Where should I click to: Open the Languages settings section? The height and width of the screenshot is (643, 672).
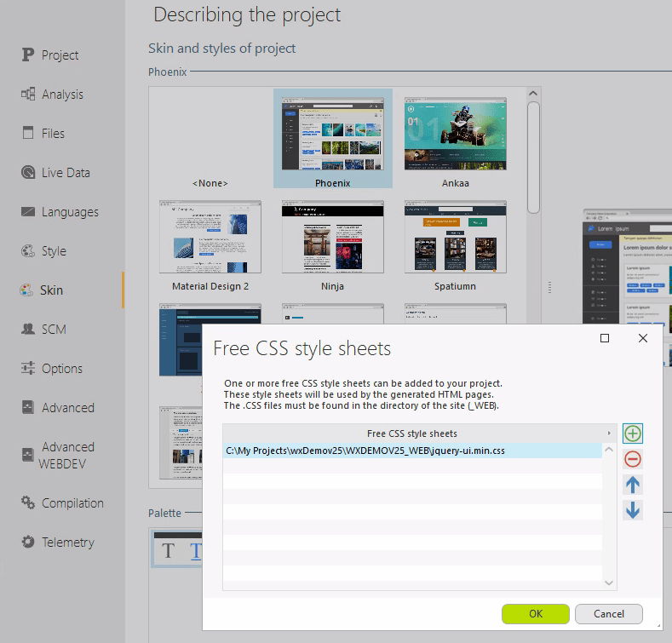[70, 212]
